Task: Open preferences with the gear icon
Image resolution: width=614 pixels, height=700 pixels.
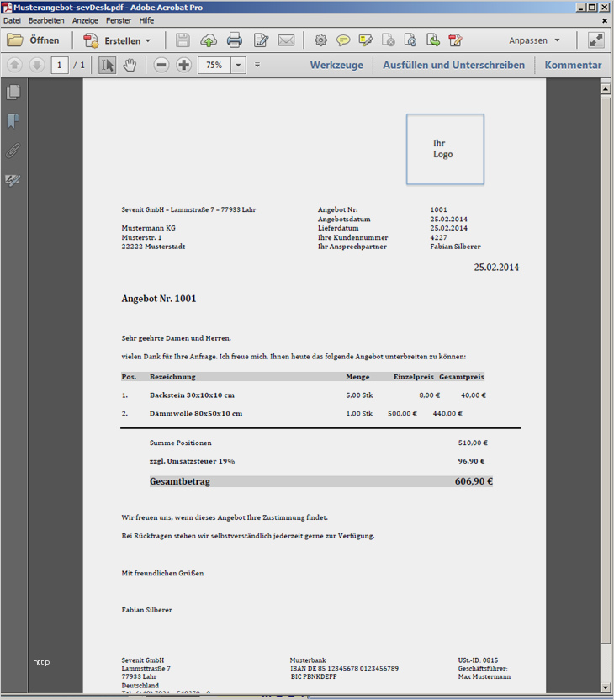Action: (x=320, y=40)
